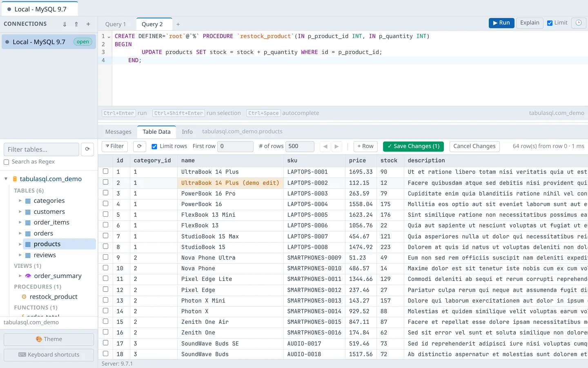Check the row for Nova Phone Ultra
This screenshot has width=588, height=368.
(x=106, y=257)
